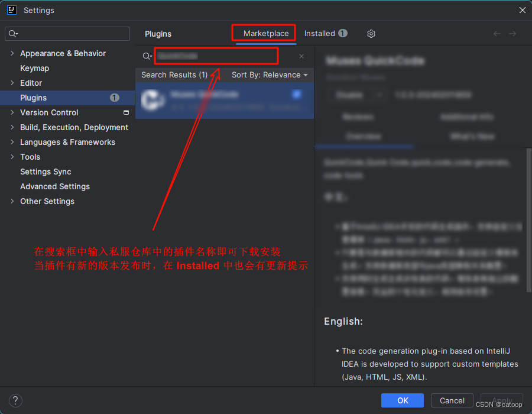Select Keymap in settings tree
Image resolution: width=532 pixels, height=414 pixels.
[x=35, y=68]
